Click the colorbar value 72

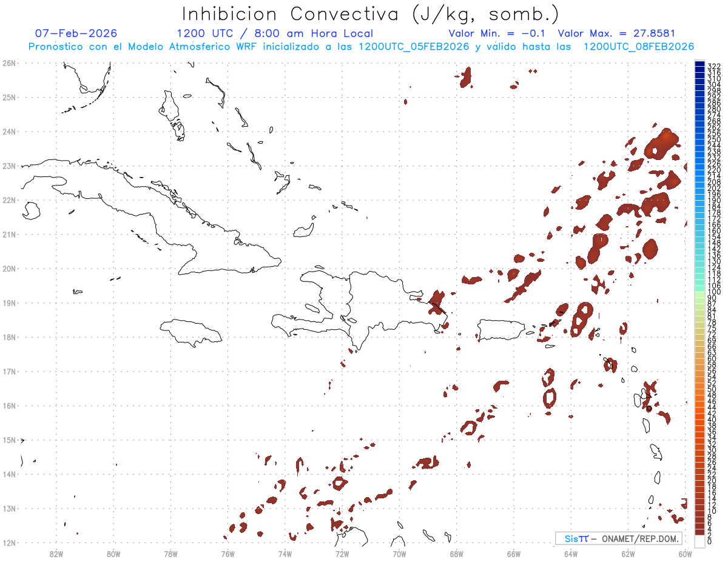[713, 334]
